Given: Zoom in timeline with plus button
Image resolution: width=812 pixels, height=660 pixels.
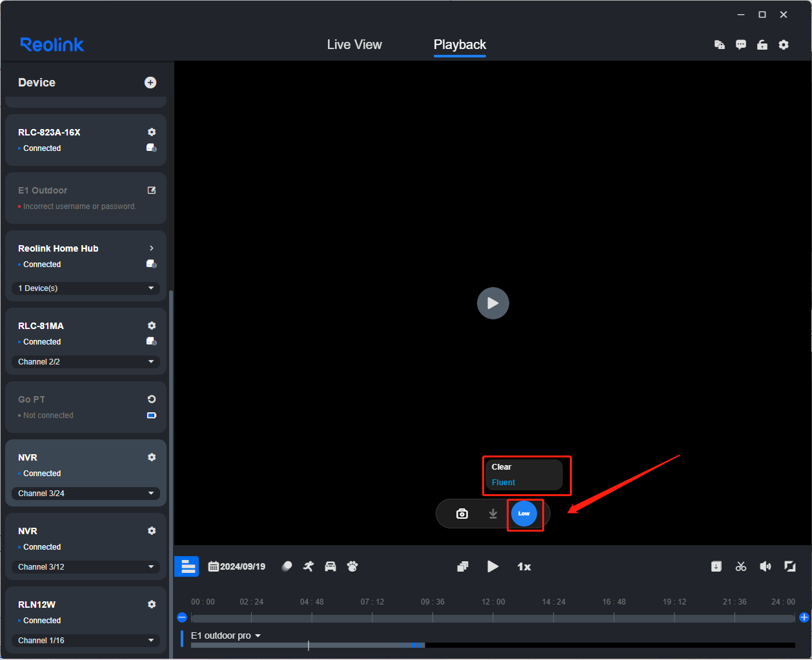Looking at the screenshot, I should coord(804,617).
